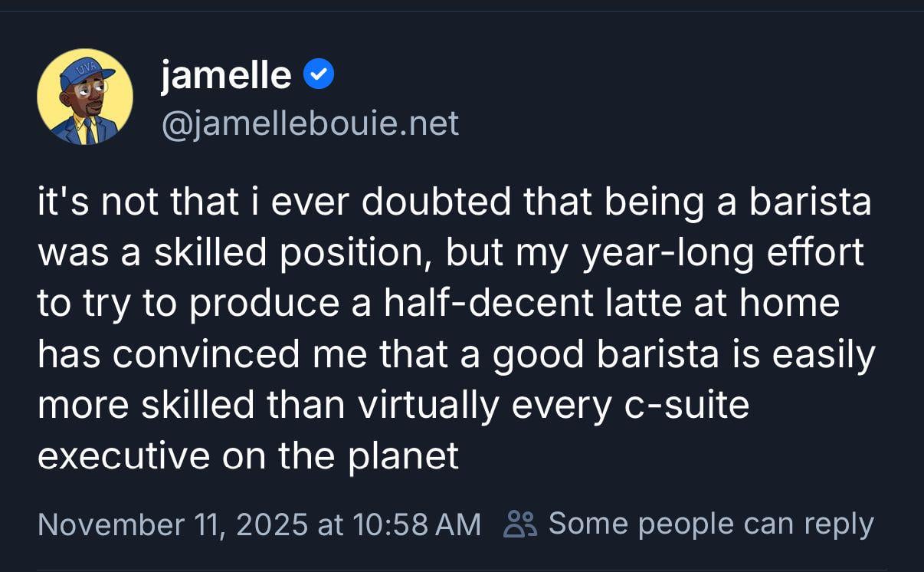This screenshot has width=924, height=572.
Task: Open the display name "jamelle" profile
Action: coord(226,75)
